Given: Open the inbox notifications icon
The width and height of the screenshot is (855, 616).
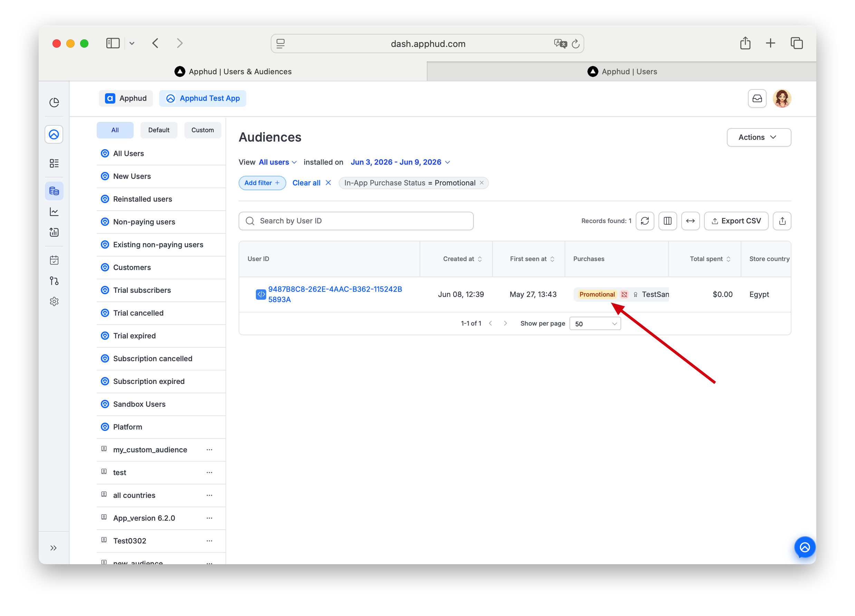Looking at the screenshot, I should click(757, 99).
